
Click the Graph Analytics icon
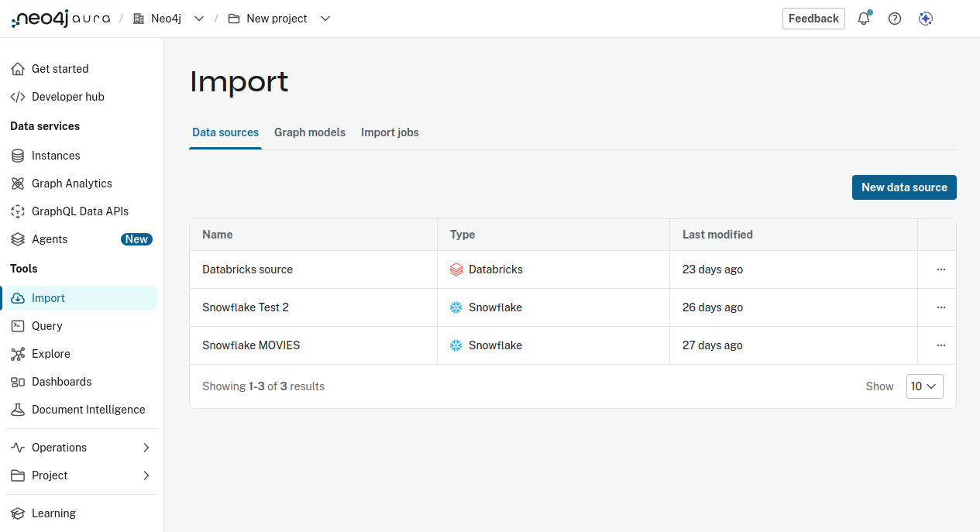pos(18,184)
